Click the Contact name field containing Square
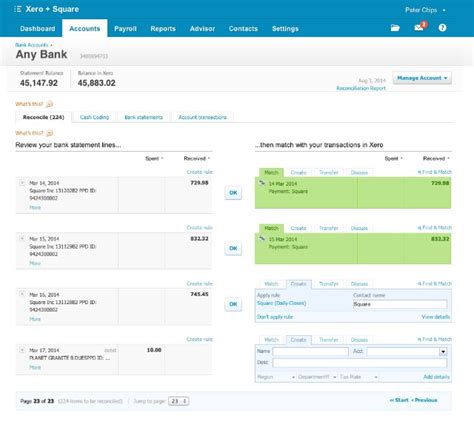The image size is (474, 424). click(400, 304)
